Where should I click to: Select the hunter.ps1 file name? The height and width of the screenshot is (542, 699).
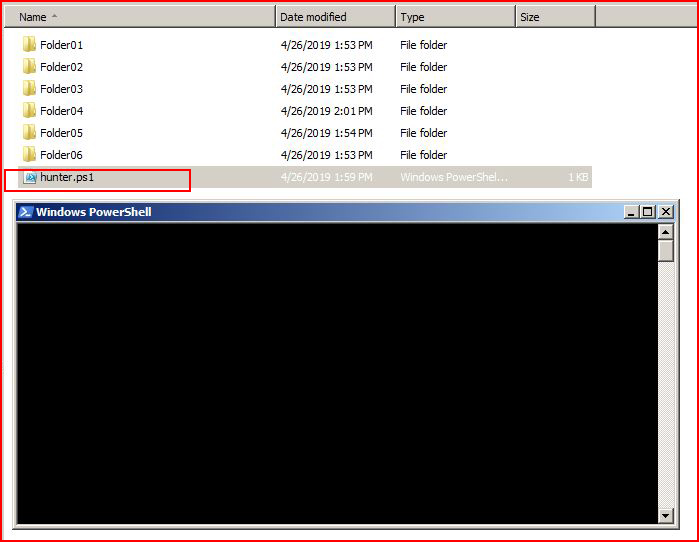67,177
